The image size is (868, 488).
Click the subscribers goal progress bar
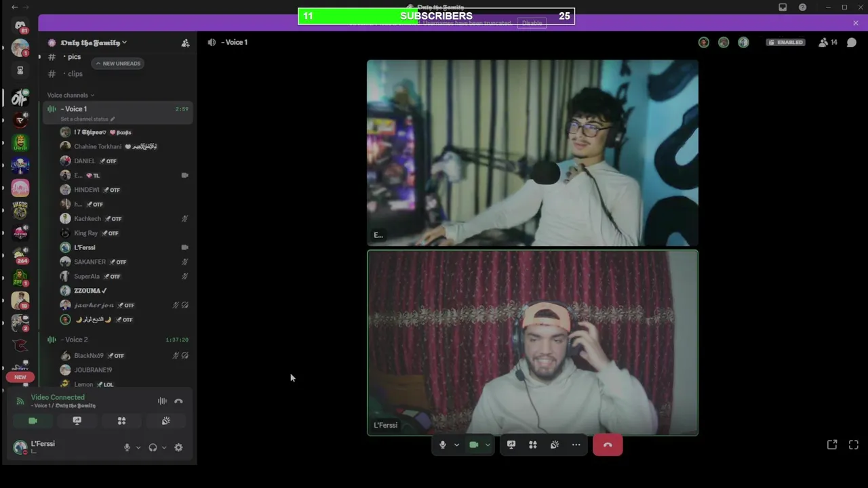click(436, 16)
